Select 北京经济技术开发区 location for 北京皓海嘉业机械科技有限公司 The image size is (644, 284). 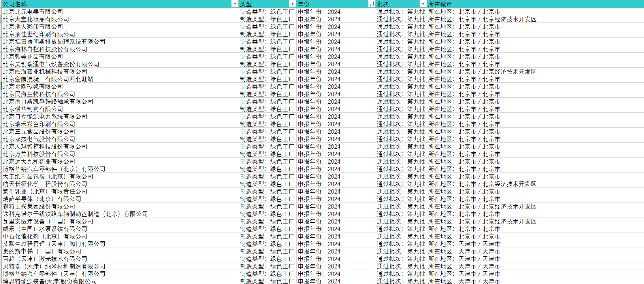pyautogui.click(x=535, y=72)
